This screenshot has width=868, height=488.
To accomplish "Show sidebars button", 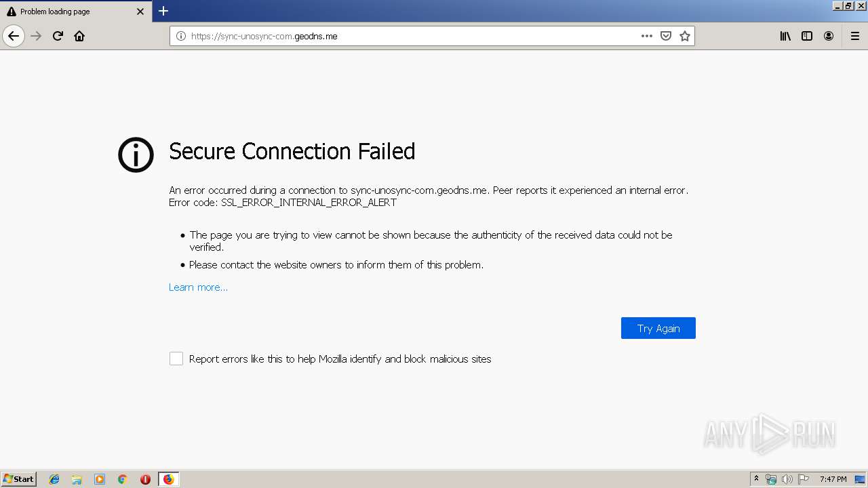I will [x=807, y=36].
